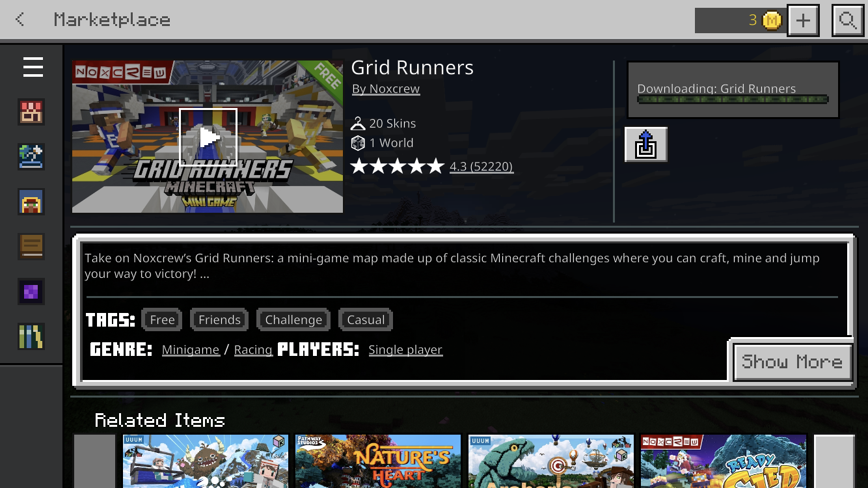Screen dimensions: 868x488
Task: Open the brown book category in the sidebar
Action: pos(31,247)
